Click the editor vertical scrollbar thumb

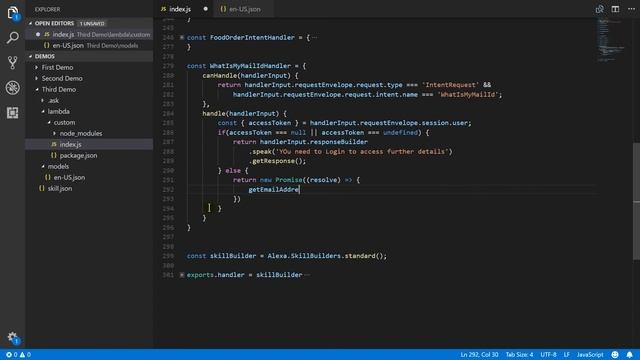[636, 201]
